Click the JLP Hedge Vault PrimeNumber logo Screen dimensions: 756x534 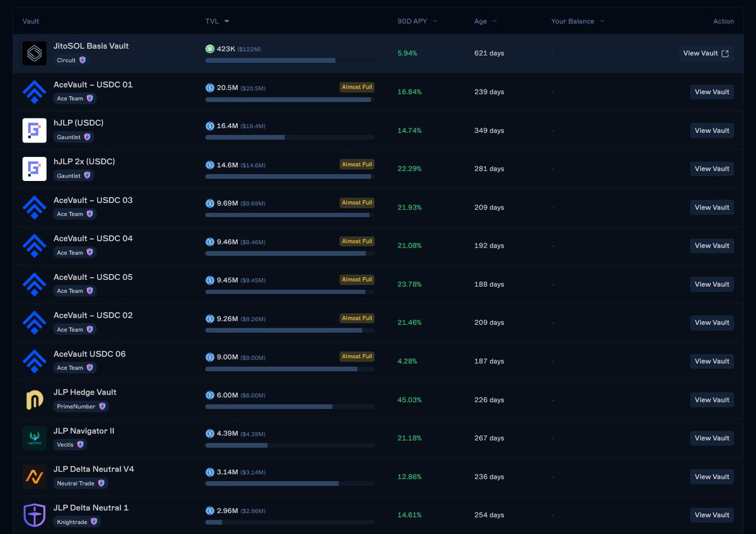[35, 400]
